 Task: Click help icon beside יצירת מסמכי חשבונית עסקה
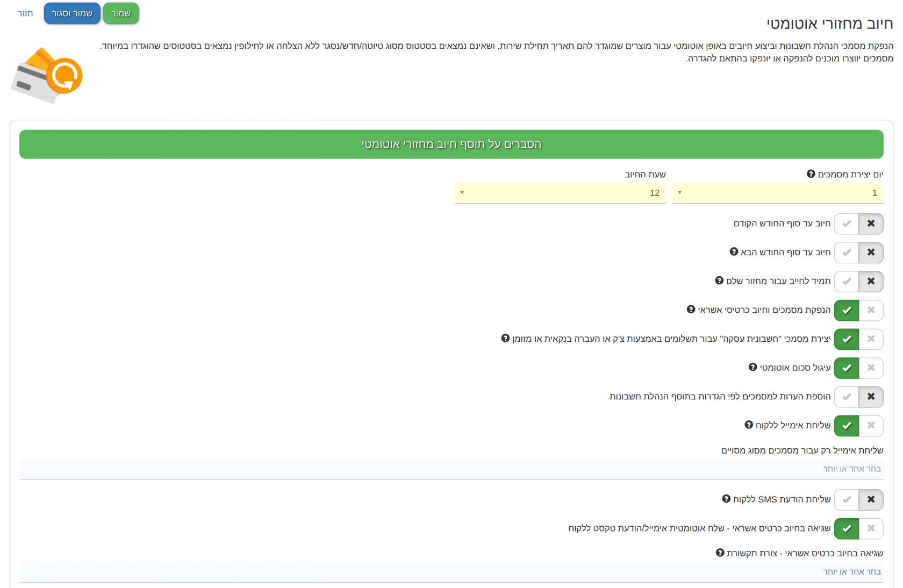[505, 339]
